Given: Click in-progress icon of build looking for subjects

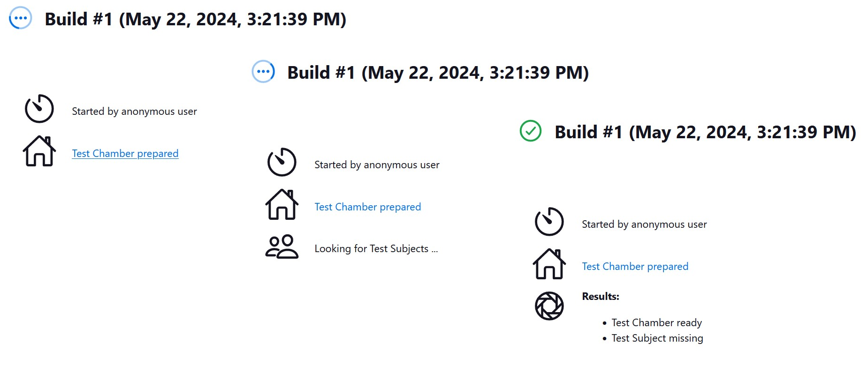Looking at the screenshot, I should 263,72.
